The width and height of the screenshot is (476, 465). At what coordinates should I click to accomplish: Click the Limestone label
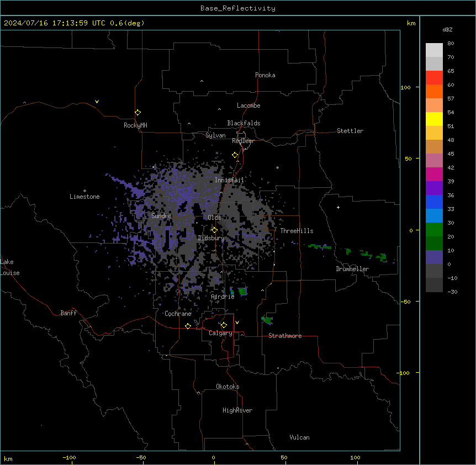tap(84, 197)
